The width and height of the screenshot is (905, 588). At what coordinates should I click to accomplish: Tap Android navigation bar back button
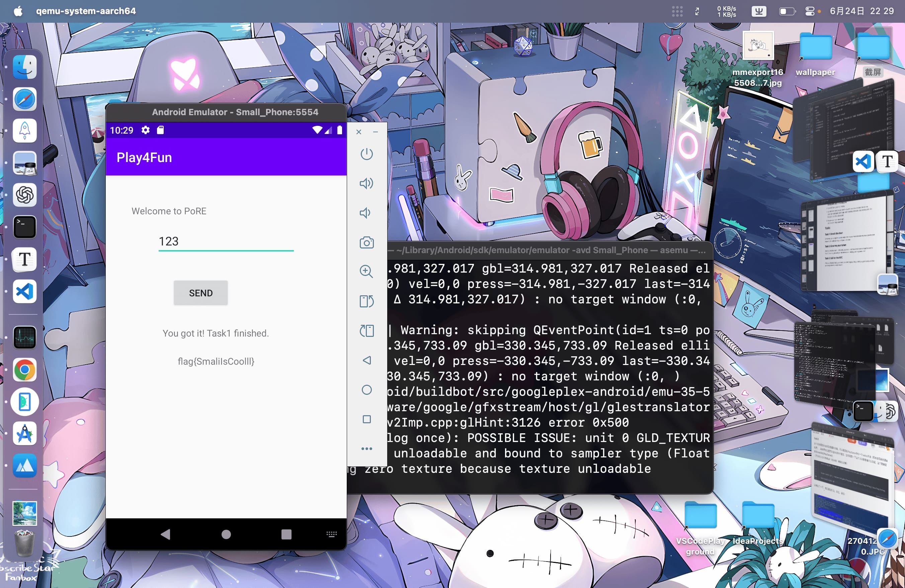pos(165,534)
